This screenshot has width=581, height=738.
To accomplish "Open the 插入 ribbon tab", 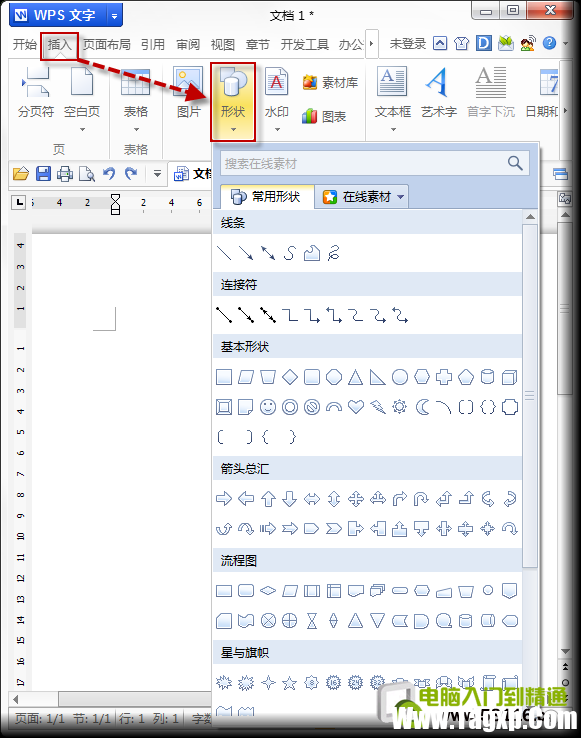I will [59, 45].
